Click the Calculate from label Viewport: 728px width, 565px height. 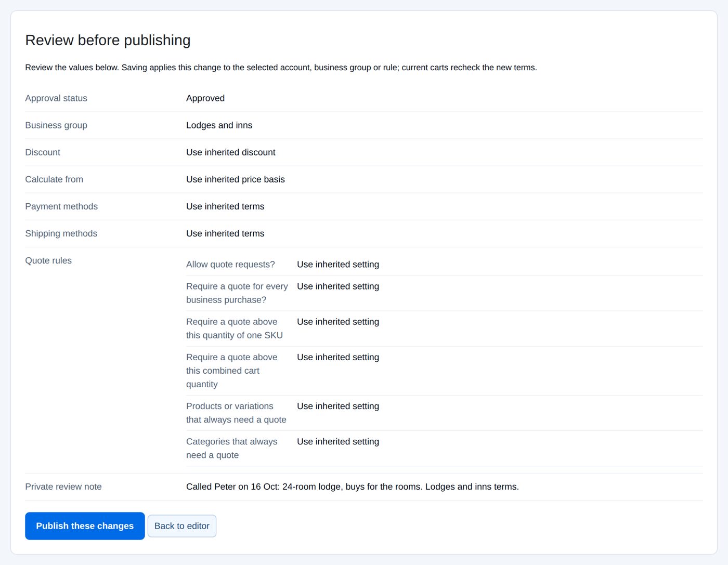click(x=54, y=179)
